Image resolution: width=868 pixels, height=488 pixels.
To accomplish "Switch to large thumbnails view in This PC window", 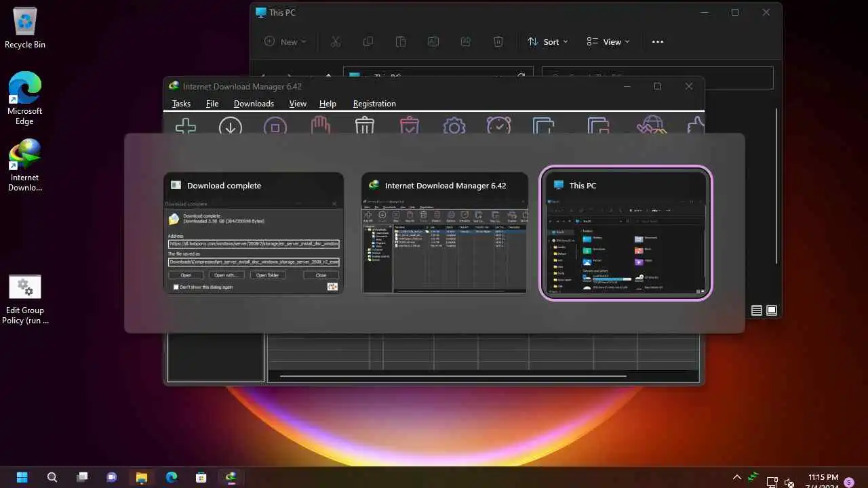I will point(772,310).
